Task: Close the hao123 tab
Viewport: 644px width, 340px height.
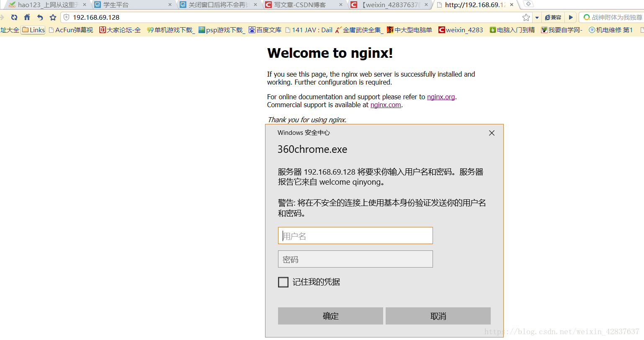Action: pyautogui.click(x=84, y=5)
